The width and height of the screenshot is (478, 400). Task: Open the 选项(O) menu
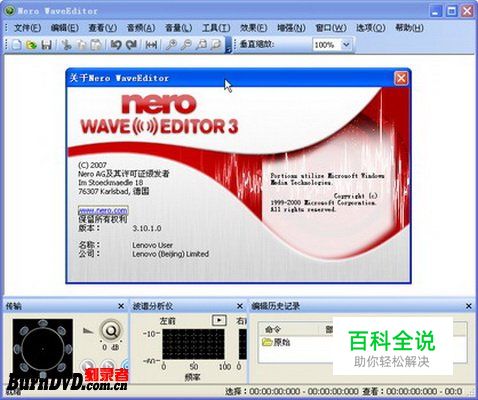coord(371,28)
